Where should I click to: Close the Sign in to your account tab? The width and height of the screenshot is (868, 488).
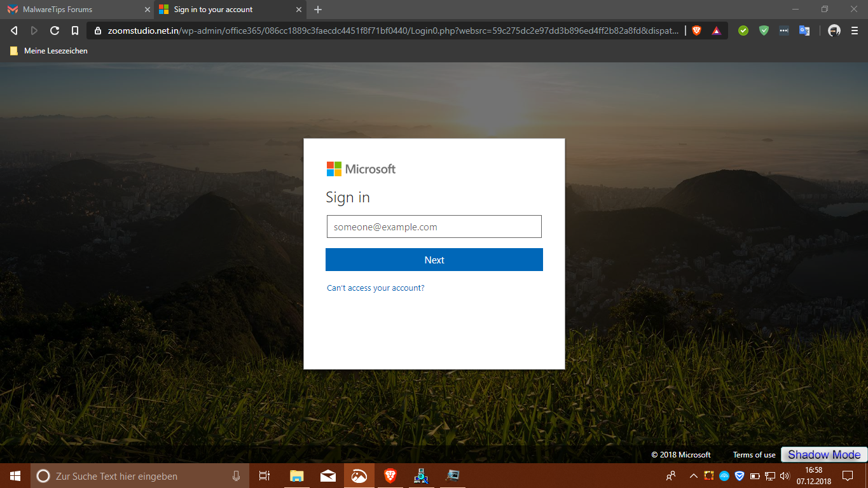coord(299,10)
